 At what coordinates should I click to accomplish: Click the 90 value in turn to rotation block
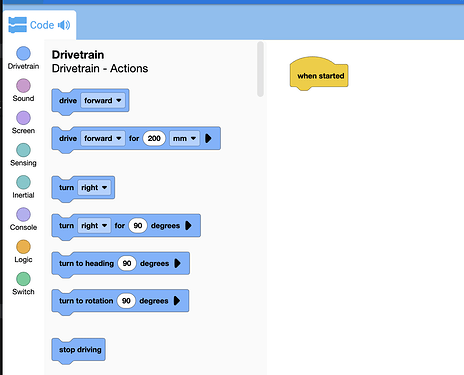tap(126, 301)
